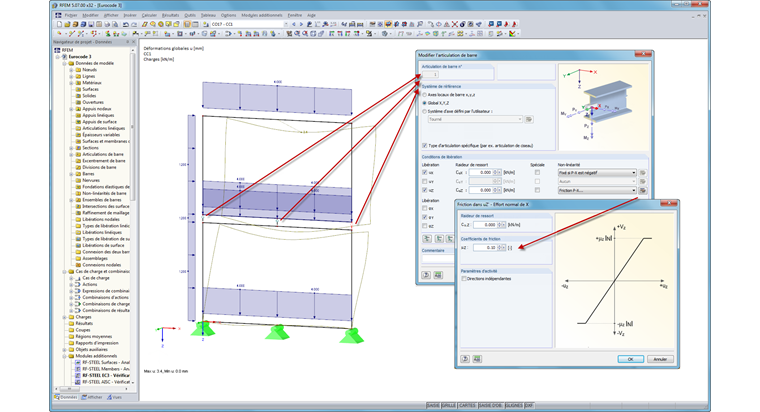760x412 pixels.
Task: Go to next load case arrow
Action: click(x=301, y=24)
